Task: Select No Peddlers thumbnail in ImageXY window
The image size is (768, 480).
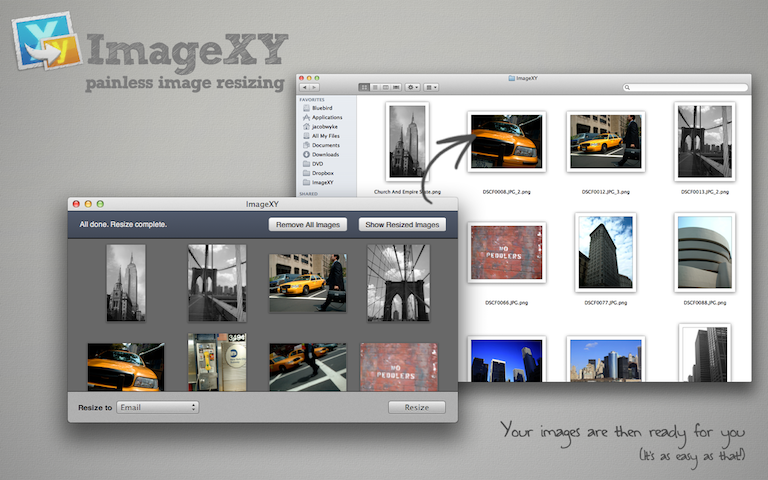Action: (398, 367)
